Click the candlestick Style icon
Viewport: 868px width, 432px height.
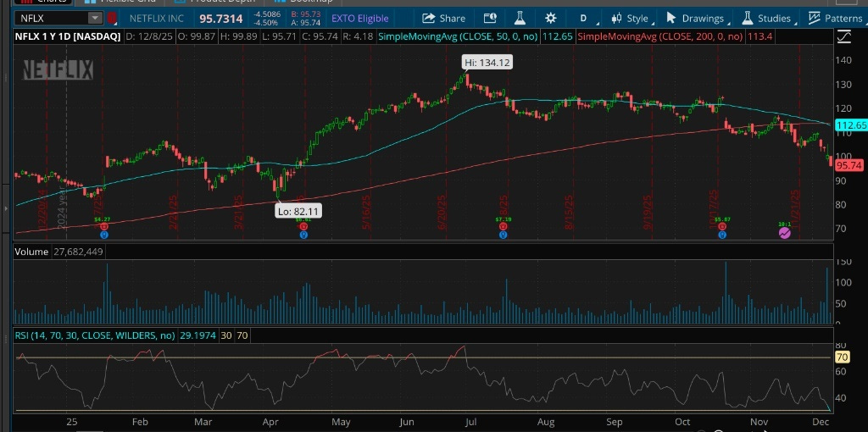coord(617,19)
